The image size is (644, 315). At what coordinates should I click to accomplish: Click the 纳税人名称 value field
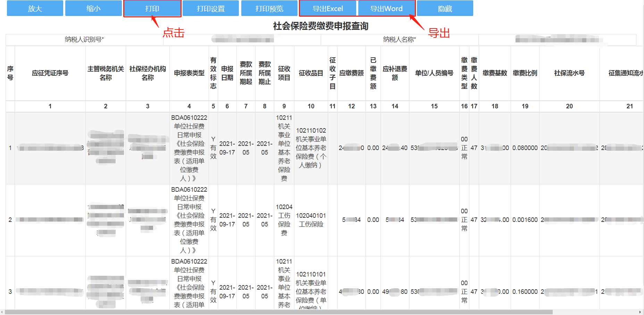coord(557,40)
